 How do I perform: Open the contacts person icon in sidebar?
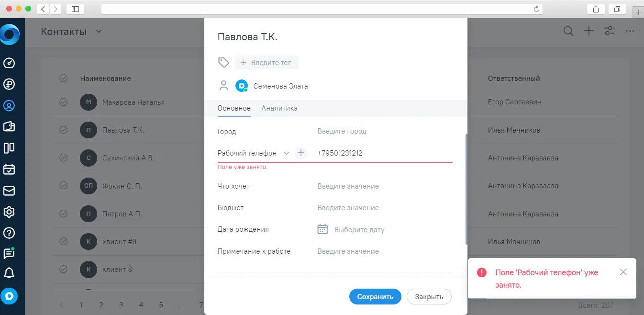tap(9, 106)
